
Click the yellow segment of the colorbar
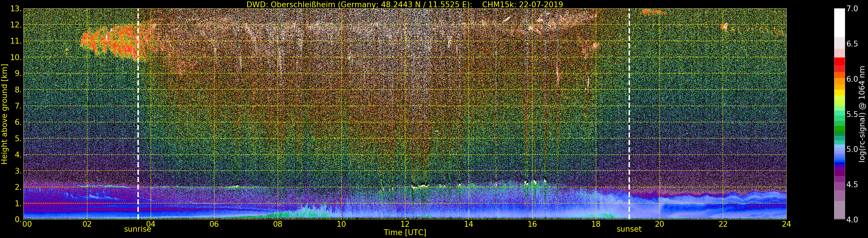tap(839, 92)
